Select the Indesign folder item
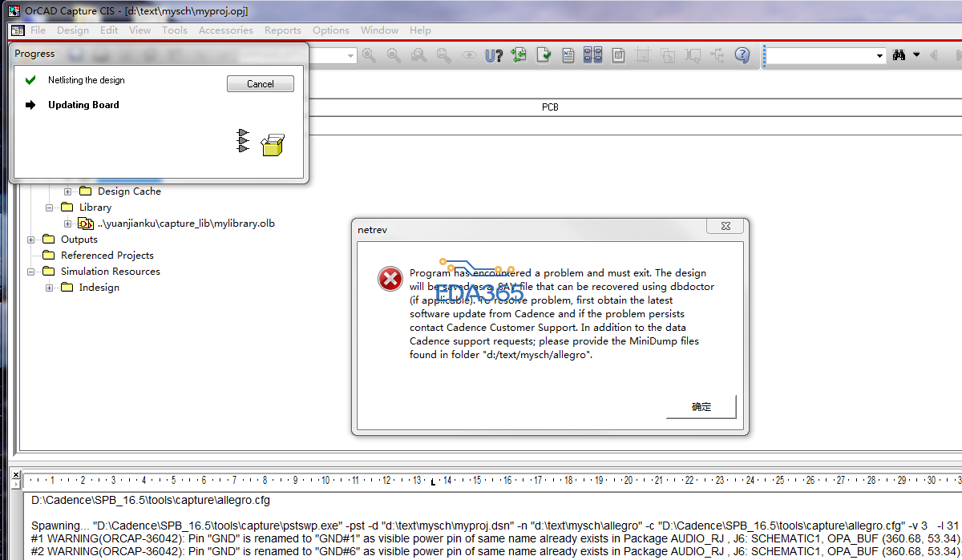 pos(99,288)
